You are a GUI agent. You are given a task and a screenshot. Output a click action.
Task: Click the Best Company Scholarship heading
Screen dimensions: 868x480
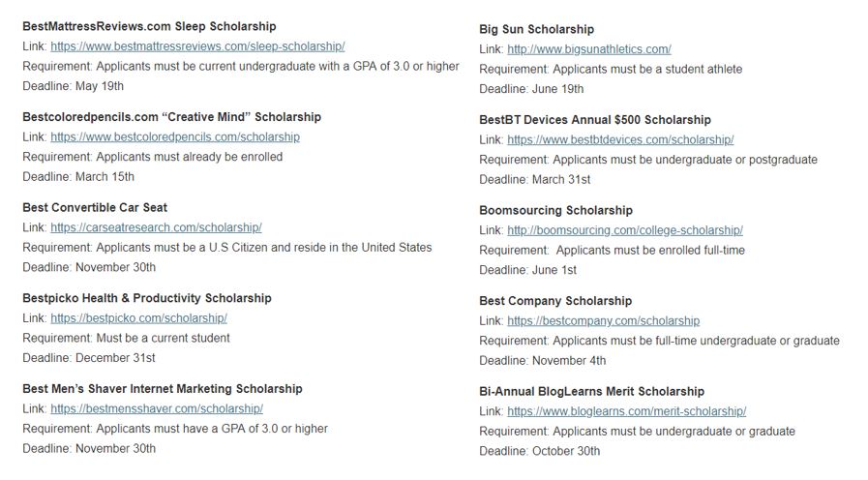coord(555,301)
